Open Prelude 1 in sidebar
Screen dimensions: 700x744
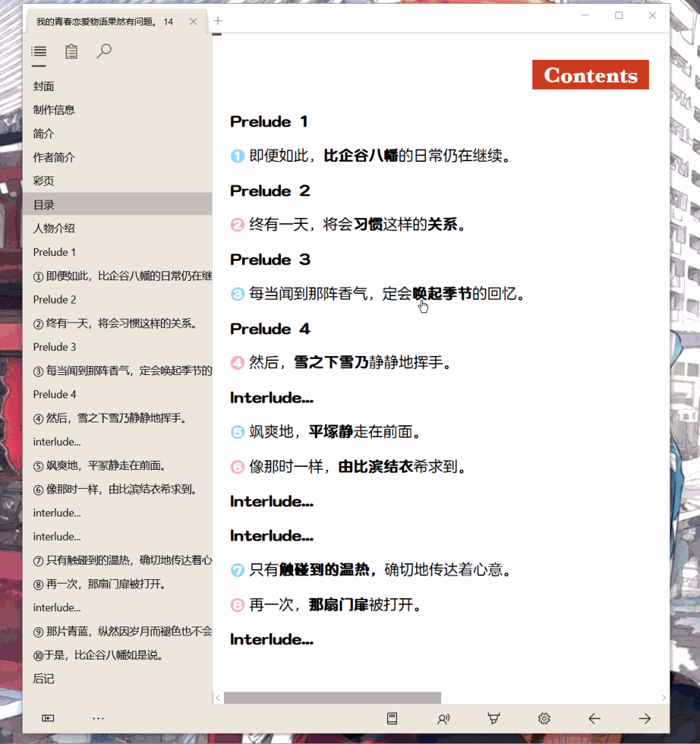pyautogui.click(x=117, y=252)
